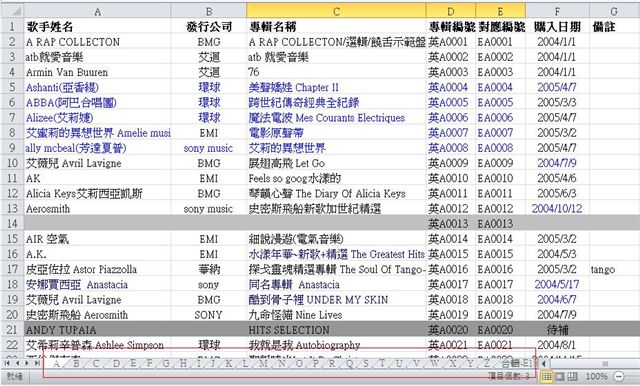Viewport: 640px width, 386px height.
Task: Select column C header
Action: (x=336, y=11)
